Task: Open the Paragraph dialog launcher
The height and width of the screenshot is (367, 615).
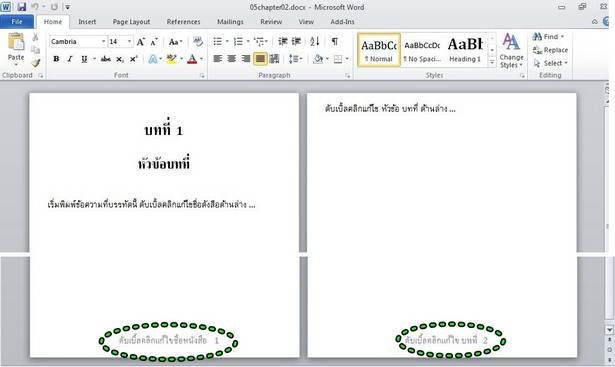Action: [348, 76]
